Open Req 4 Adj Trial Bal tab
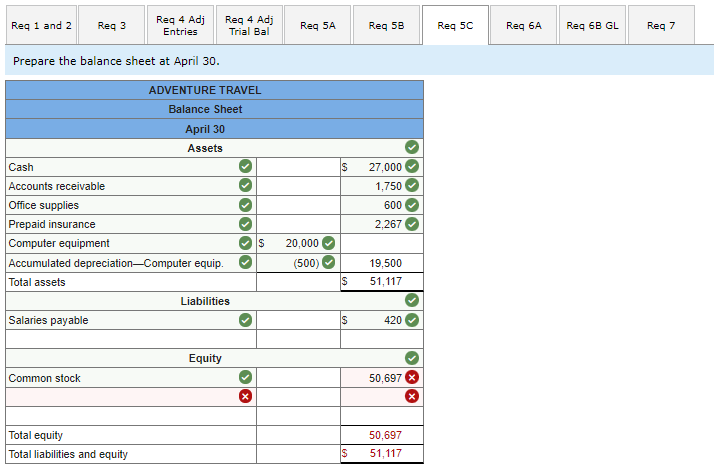 coord(249,25)
